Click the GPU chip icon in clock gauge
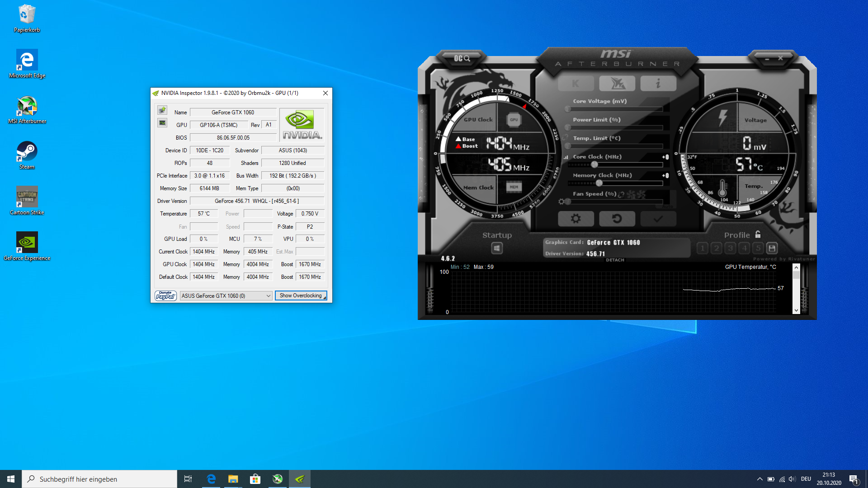 [x=514, y=120]
